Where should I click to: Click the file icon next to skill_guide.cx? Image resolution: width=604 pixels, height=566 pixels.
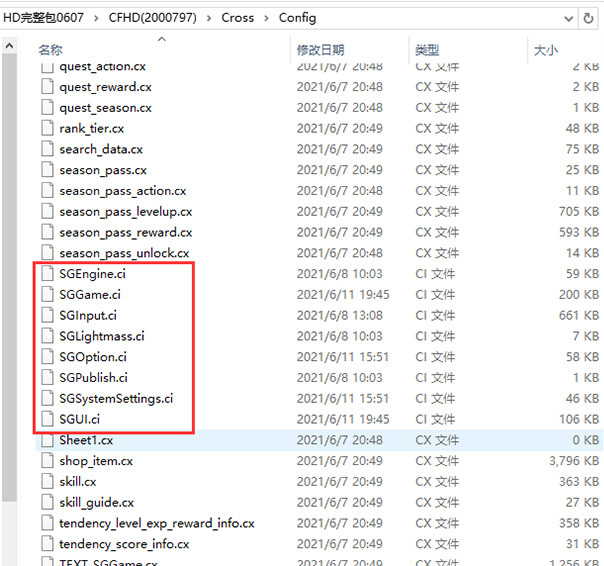pos(47,502)
